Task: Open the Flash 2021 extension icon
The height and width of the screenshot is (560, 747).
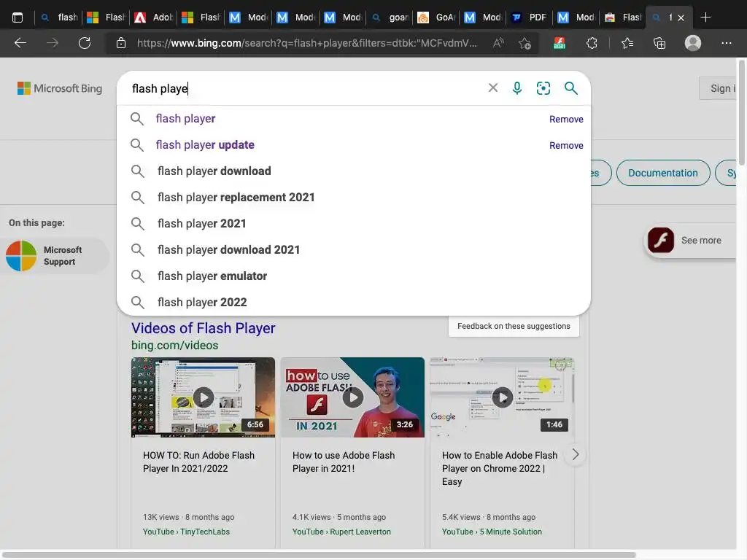Action: pos(560,43)
